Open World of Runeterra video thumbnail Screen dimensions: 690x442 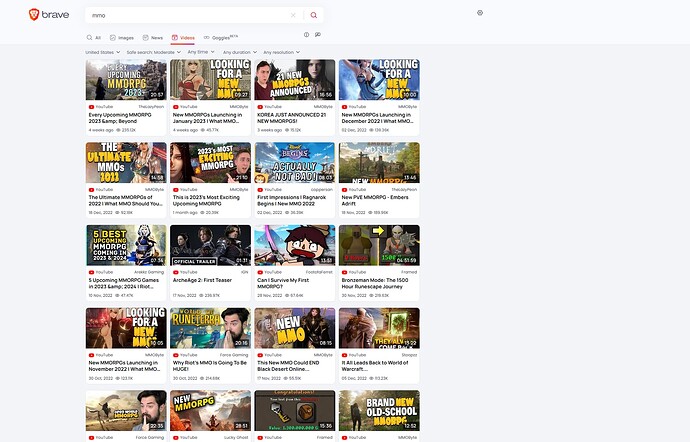(x=210, y=328)
